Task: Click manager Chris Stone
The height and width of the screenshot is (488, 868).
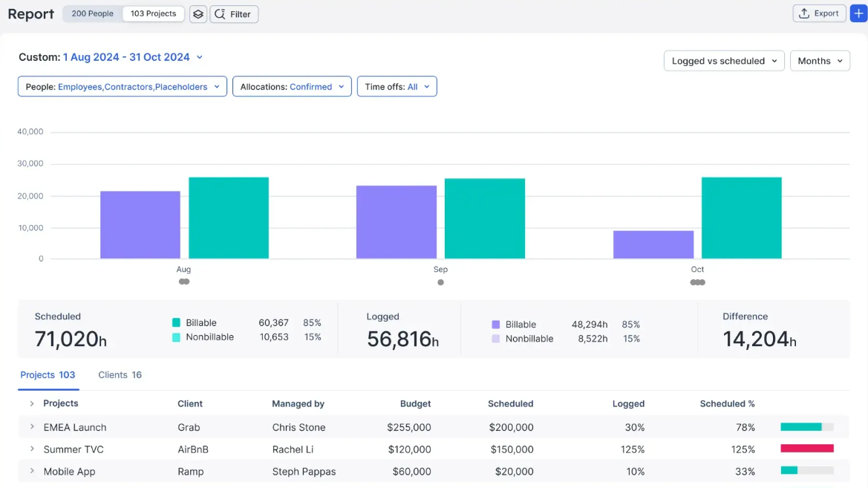Action: pyautogui.click(x=298, y=427)
